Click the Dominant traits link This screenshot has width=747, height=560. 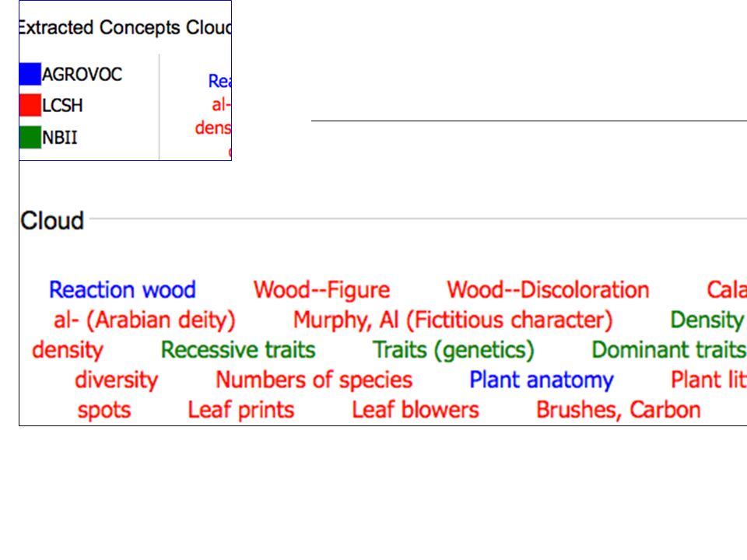[669, 350]
